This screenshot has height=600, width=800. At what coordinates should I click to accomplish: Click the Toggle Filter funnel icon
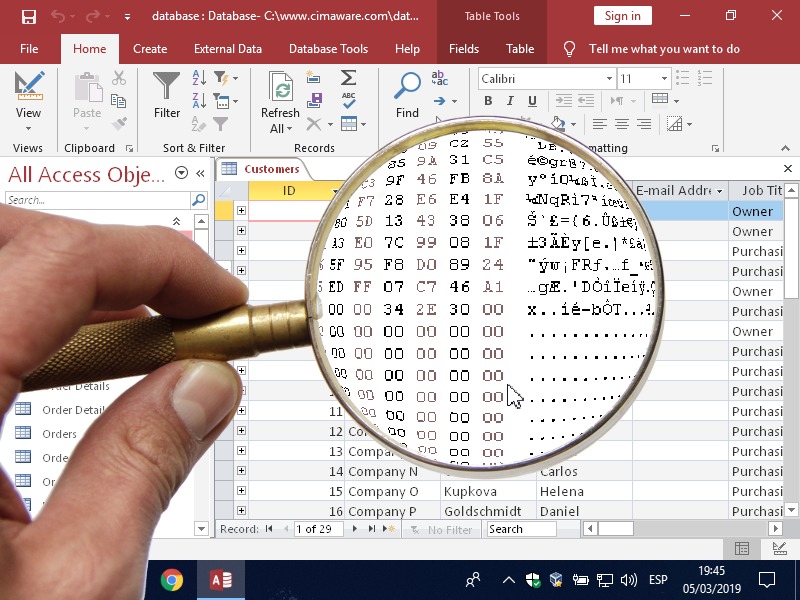point(220,123)
